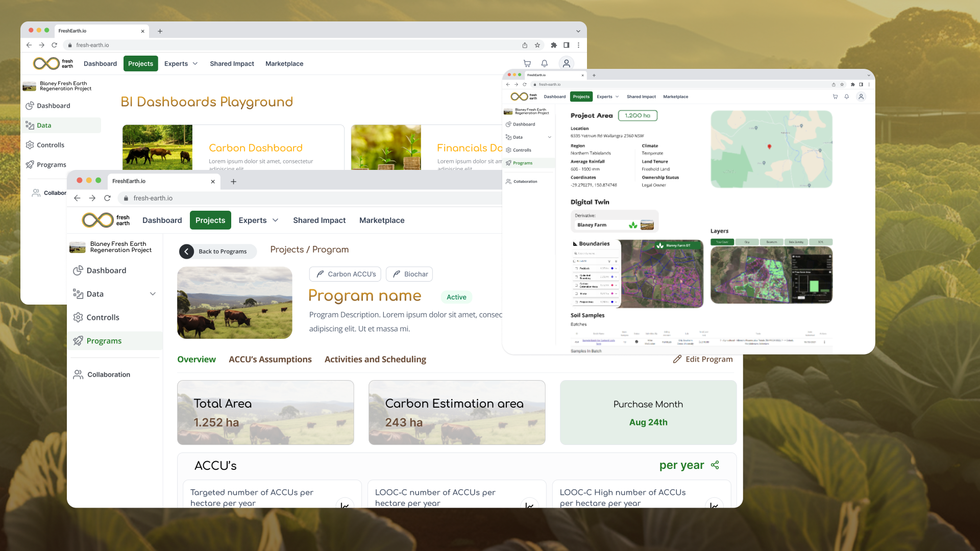
Task: Click the Controlls gear icon in the front window sidebar
Action: coord(78,317)
